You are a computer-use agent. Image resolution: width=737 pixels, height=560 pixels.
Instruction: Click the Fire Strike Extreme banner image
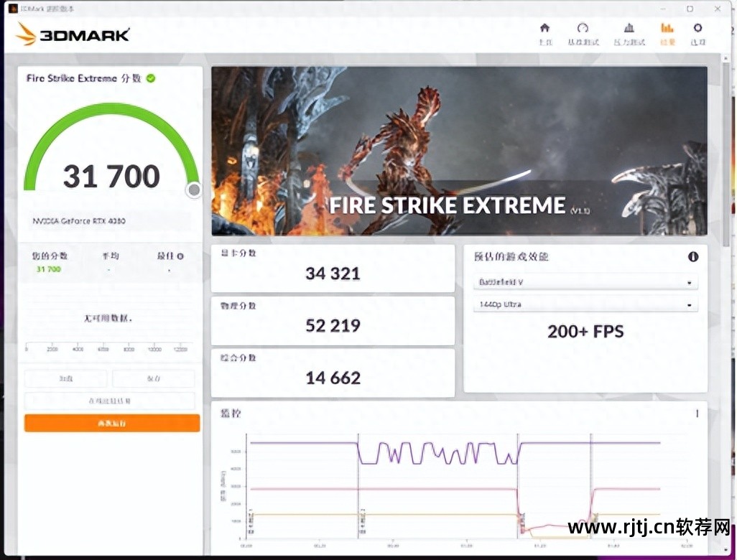(459, 151)
